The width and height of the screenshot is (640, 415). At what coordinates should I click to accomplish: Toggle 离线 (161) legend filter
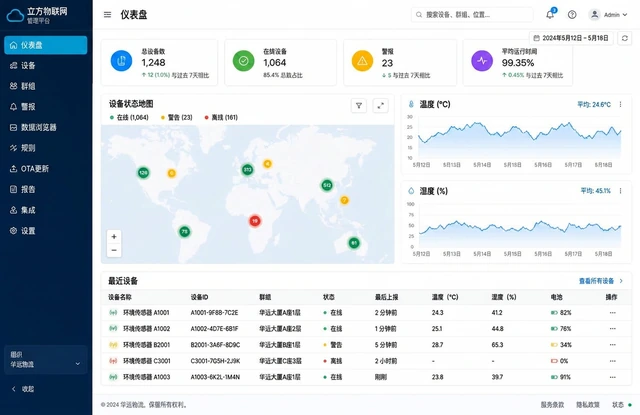tap(221, 118)
